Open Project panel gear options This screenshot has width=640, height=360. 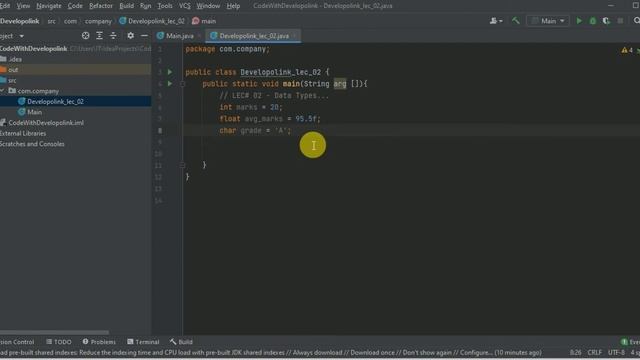tap(130, 36)
